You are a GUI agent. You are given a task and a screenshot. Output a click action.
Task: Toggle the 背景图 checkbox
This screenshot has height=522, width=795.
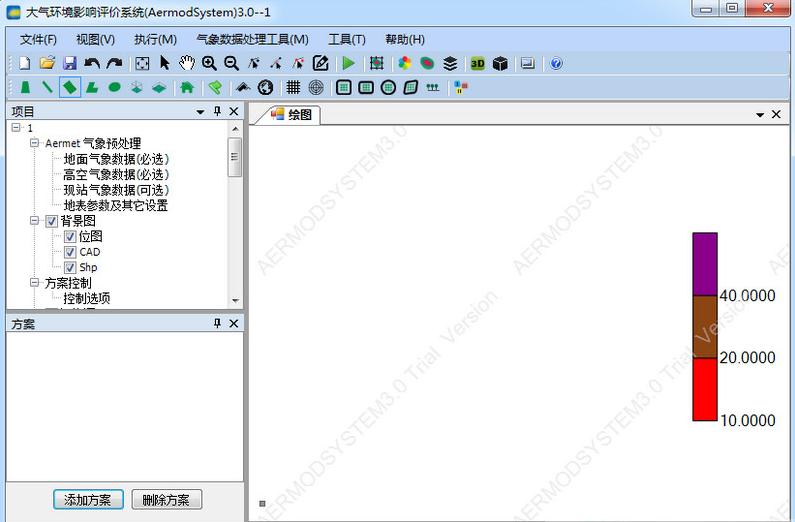tap(51, 221)
